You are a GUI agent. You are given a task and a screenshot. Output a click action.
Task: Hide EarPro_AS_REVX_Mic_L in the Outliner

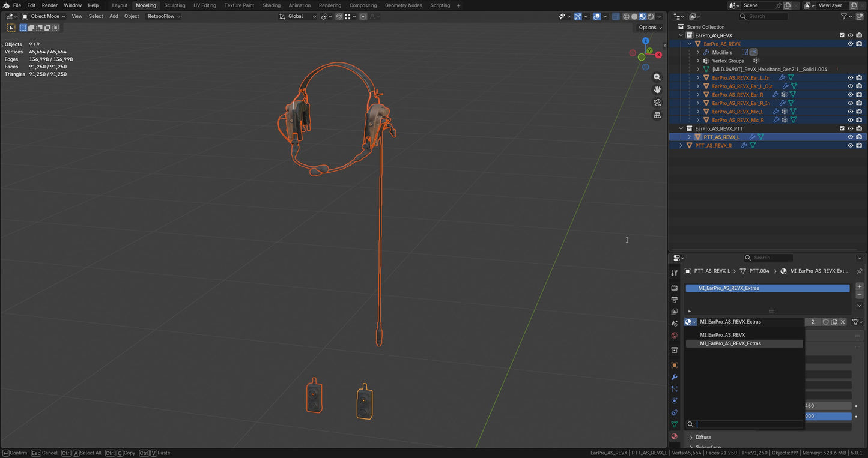(849, 111)
